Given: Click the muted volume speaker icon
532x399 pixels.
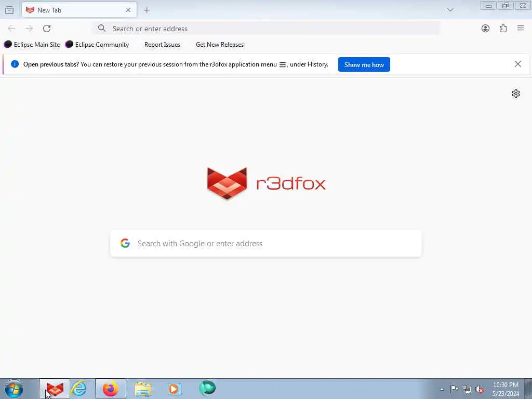Looking at the screenshot, I should pyautogui.click(x=480, y=390).
